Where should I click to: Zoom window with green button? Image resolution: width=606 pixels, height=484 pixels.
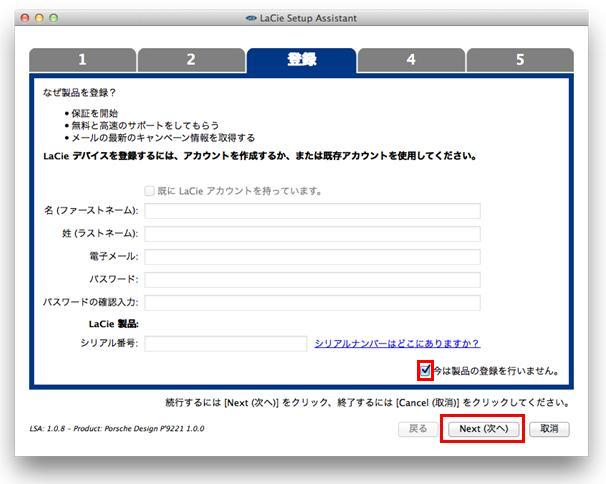(x=54, y=18)
